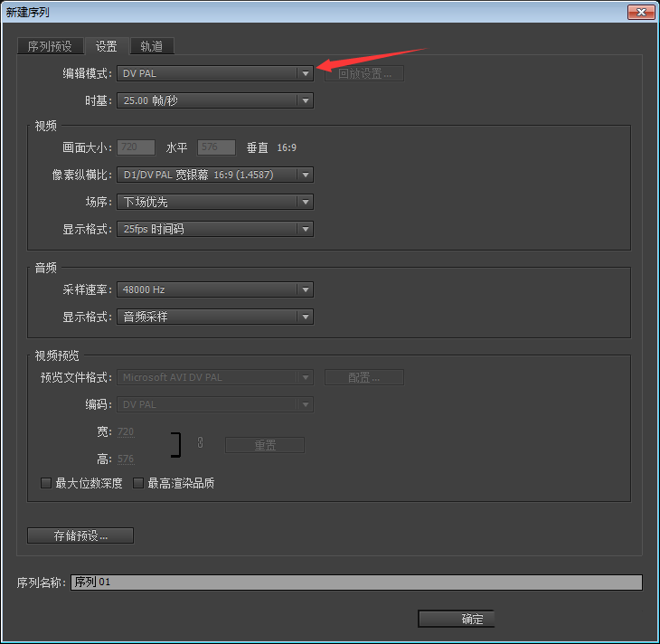Click the 画面大小 width field 720

136,147
